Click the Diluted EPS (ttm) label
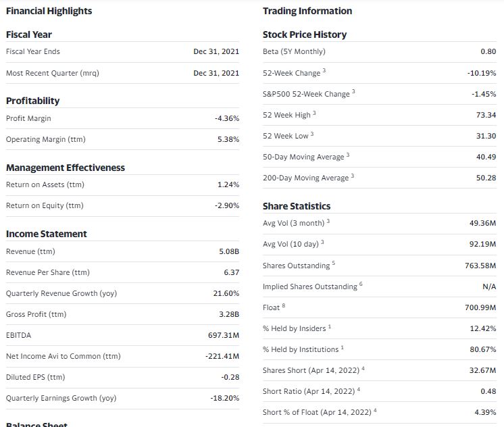This screenshot has height=427, width=504. 35,377
